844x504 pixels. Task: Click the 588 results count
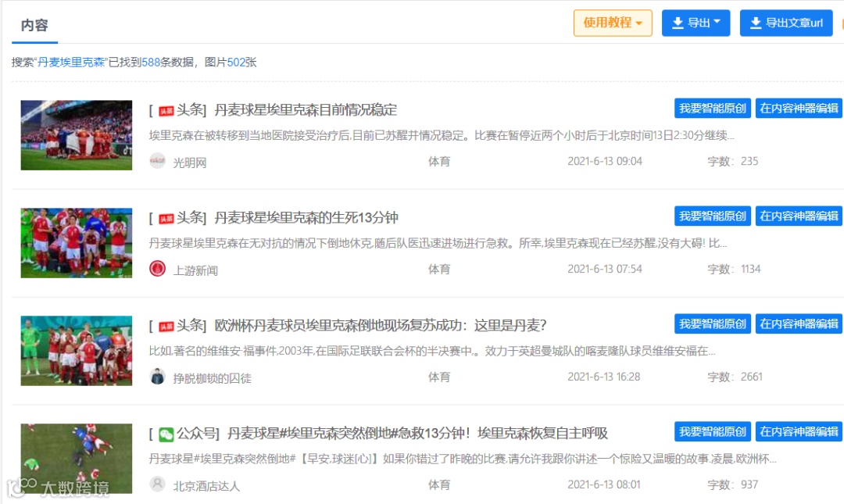(151, 62)
